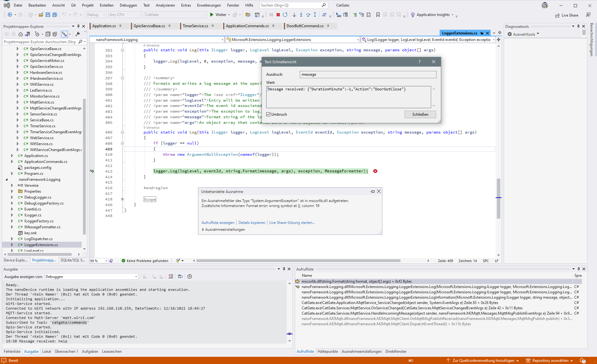Restart the debug session

[x=285, y=15]
